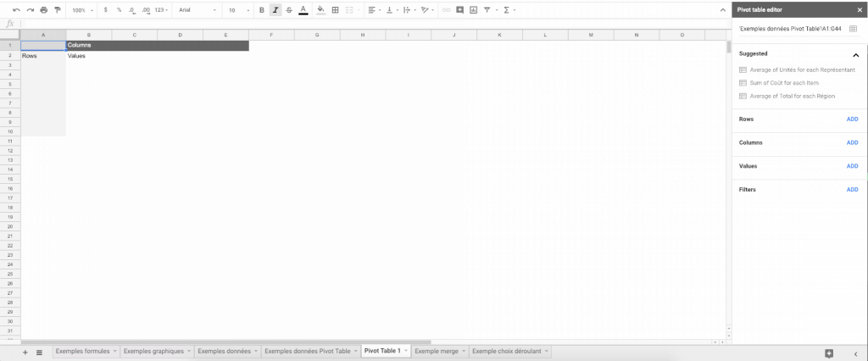
Task: Switch to Exemples formules sheet tab
Action: 83,351
